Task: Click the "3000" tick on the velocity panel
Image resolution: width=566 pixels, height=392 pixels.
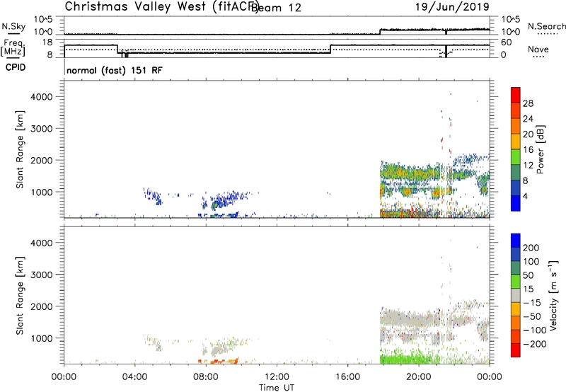Action: tap(42, 275)
